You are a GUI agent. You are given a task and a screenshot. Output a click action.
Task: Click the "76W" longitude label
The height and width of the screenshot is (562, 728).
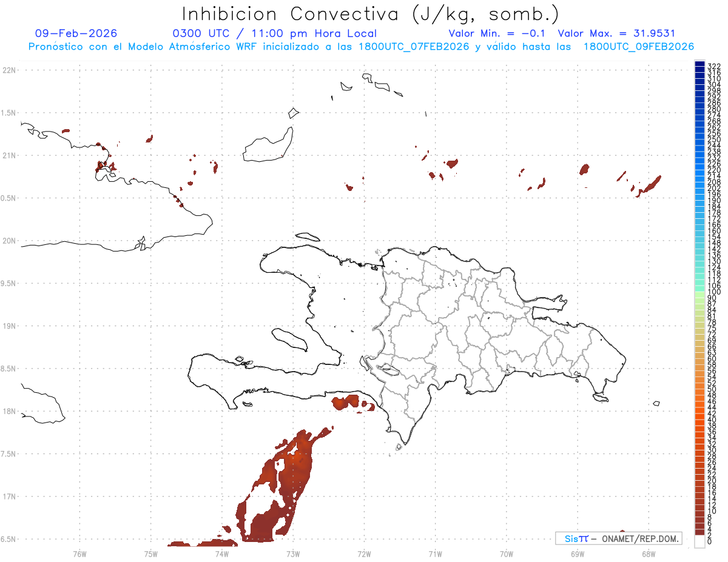(79, 553)
